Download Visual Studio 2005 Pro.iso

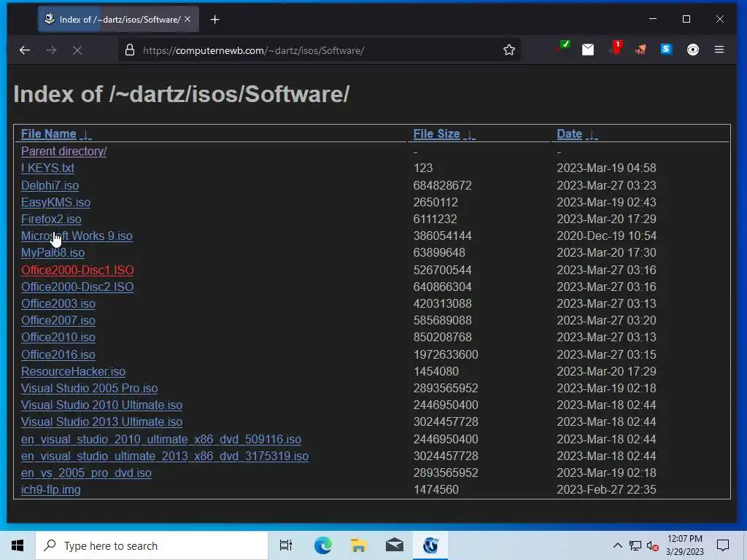(x=89, y=388)
